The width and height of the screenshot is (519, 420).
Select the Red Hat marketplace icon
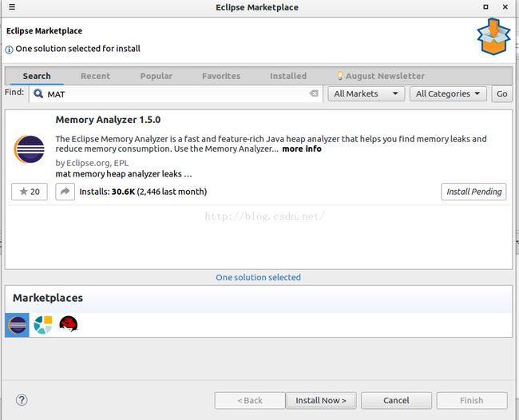69,324
